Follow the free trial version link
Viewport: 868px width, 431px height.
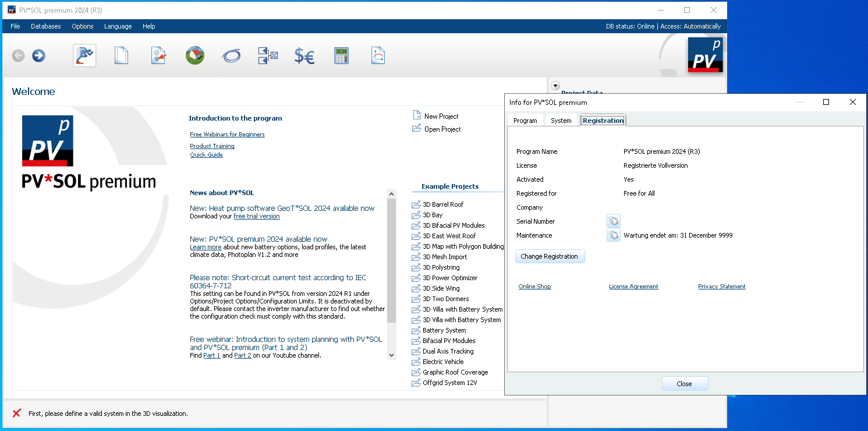[257, 216]
